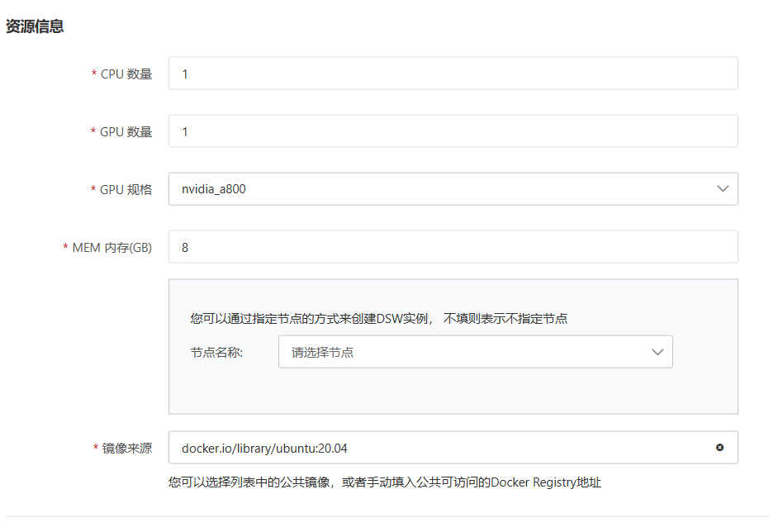
Task: Select the docker.io/library/ubuntu:20.04 text
Action: (264, 447)
